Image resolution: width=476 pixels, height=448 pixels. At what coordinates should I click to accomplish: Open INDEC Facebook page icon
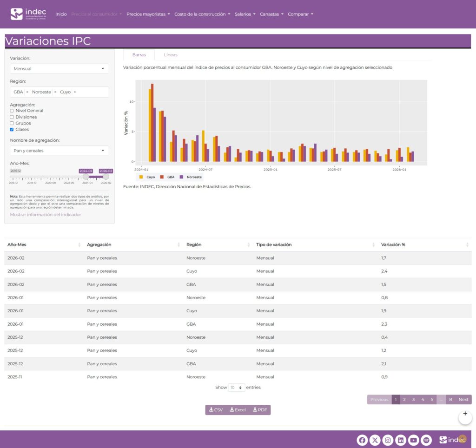click(x=362, y=440)
